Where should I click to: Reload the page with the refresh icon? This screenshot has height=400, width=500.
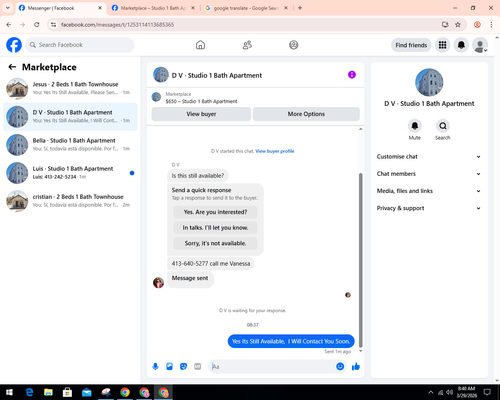point(37,25)
